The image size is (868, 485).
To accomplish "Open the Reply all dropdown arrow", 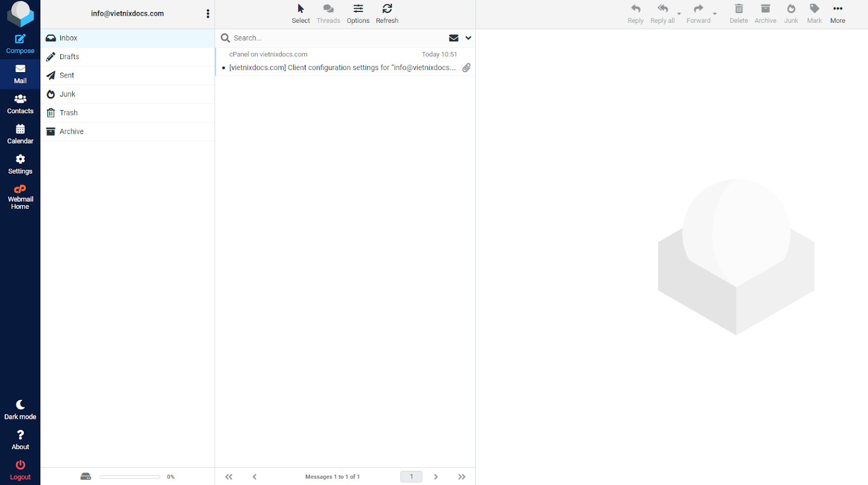I will [x=679, y=14].
